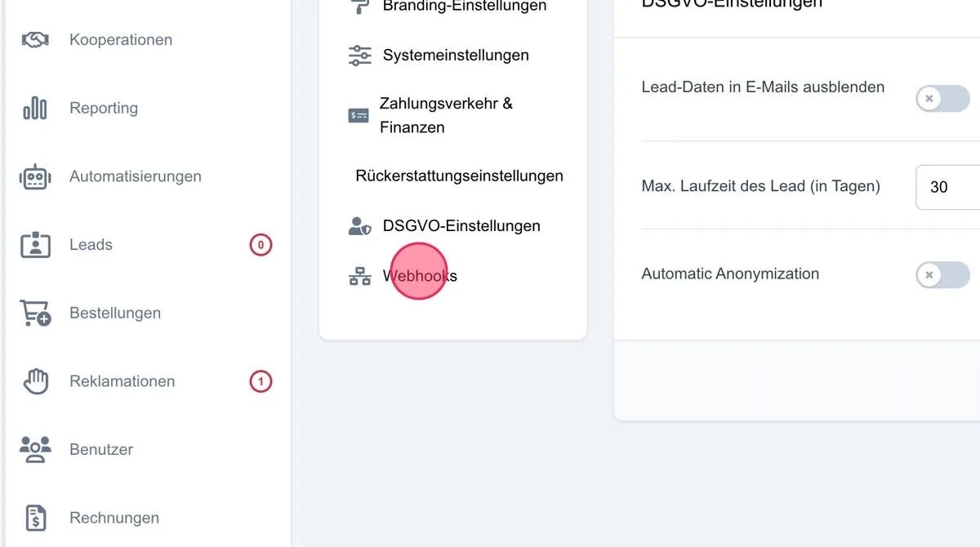This screenshot has height=547, width=980.
Task: Click the Max. Laufzeit des Lead field
Action: click(x=948, y=187)
